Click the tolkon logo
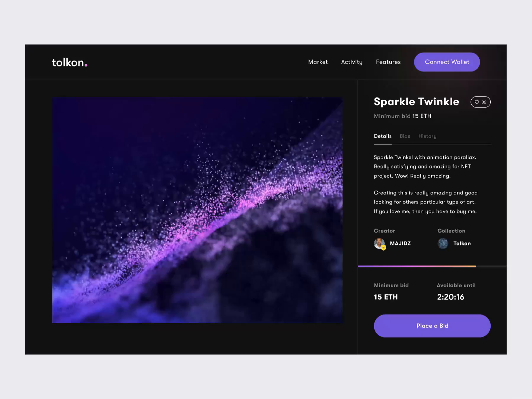 tap(70, 62)
